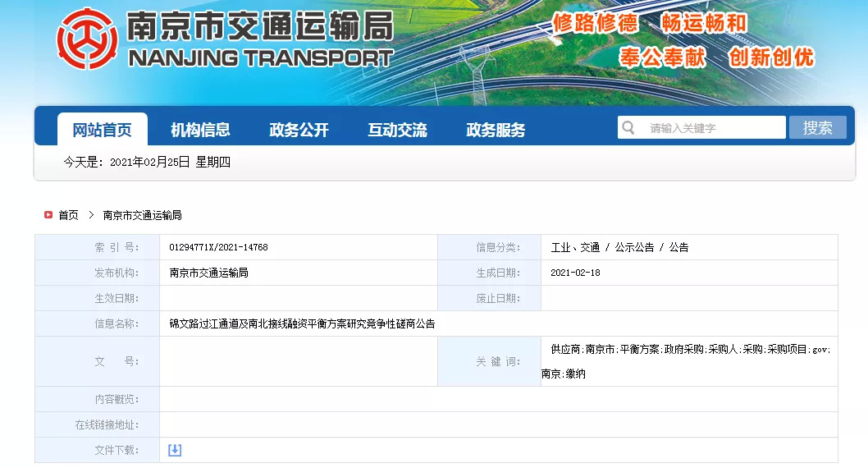Click publishing agency value 南京市交通运输局

pos(208,273)
